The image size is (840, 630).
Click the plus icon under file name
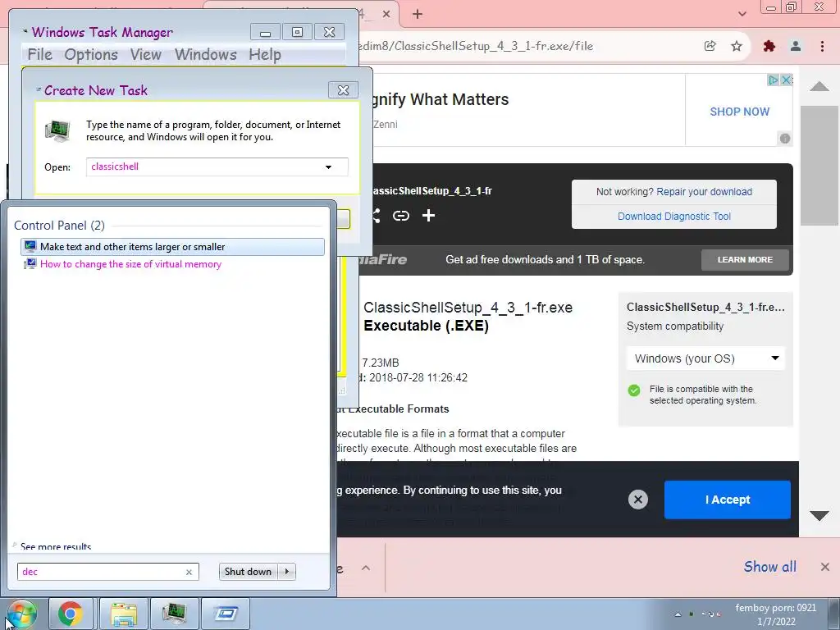point(428,216)
